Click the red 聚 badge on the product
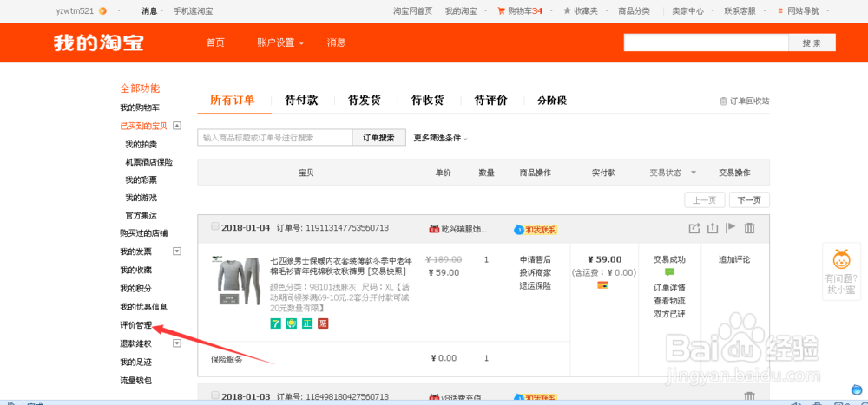 click(x=323, y=323)
